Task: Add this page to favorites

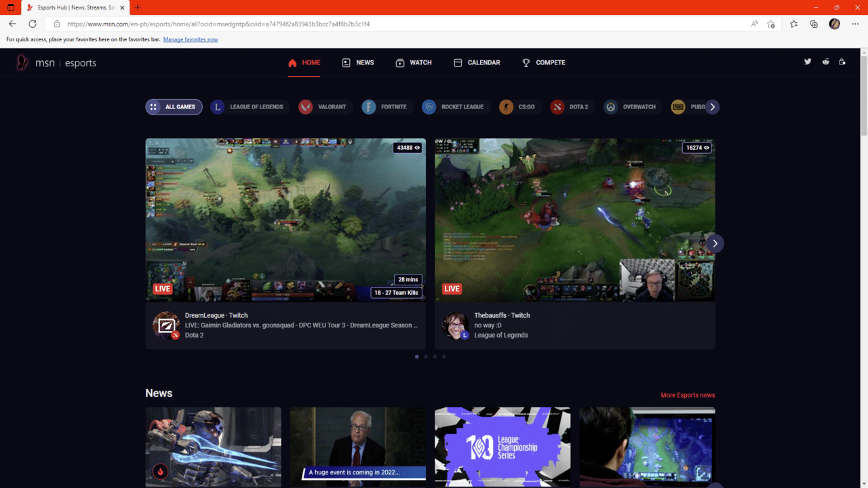Action: pos(771,24)
